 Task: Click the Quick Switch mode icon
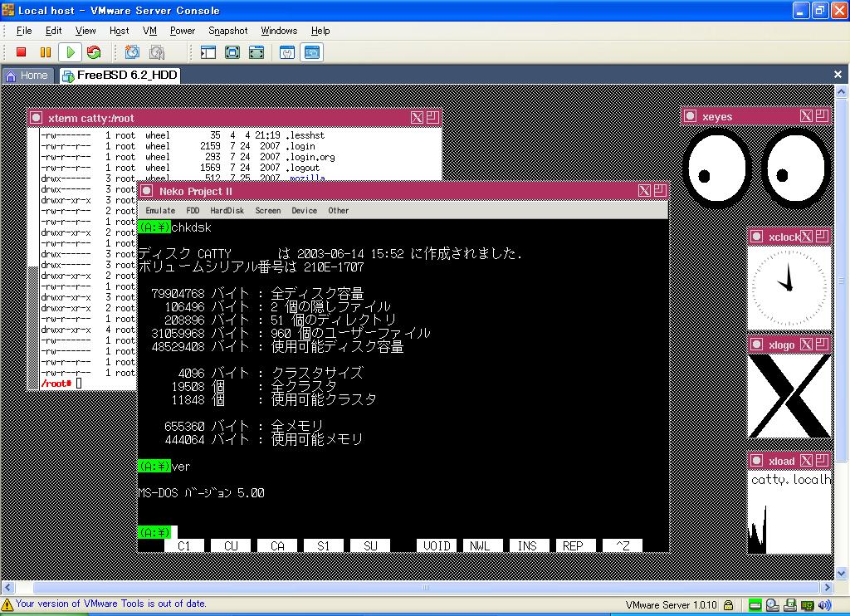coord(232,52)
